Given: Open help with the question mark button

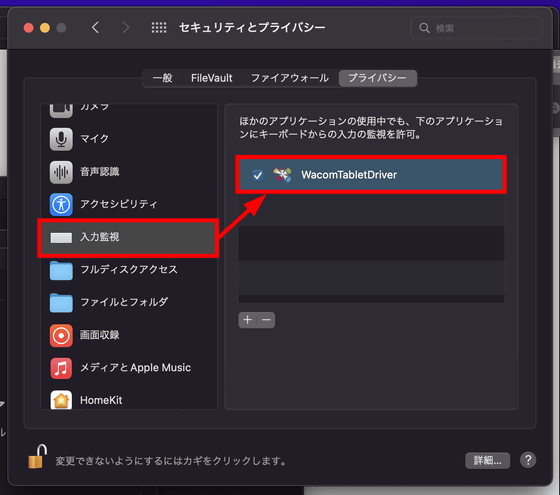Looking at the screenshot, I should pos(528,460).
